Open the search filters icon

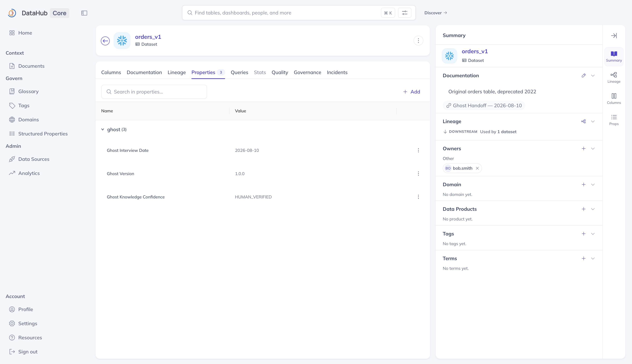pyautogui.click(x=405, y=13)
